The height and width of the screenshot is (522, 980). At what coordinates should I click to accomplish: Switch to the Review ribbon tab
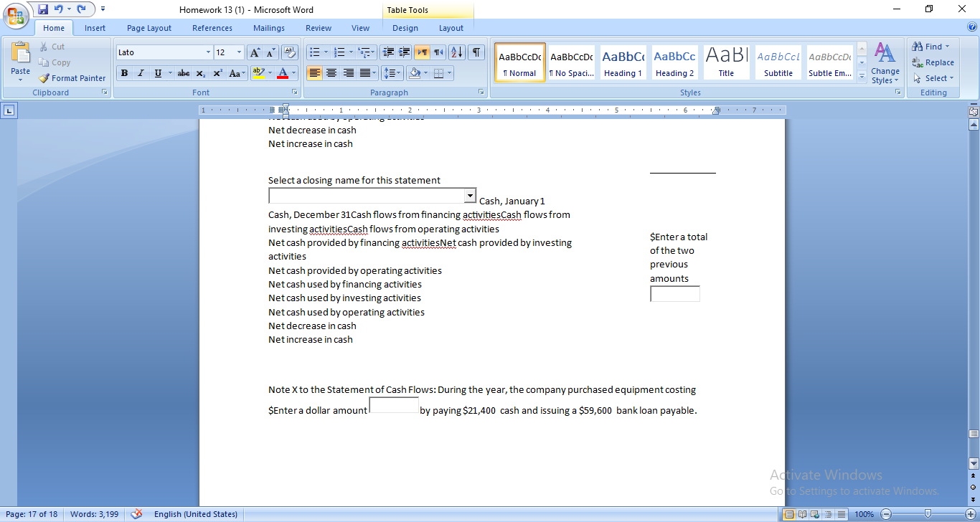318,28
